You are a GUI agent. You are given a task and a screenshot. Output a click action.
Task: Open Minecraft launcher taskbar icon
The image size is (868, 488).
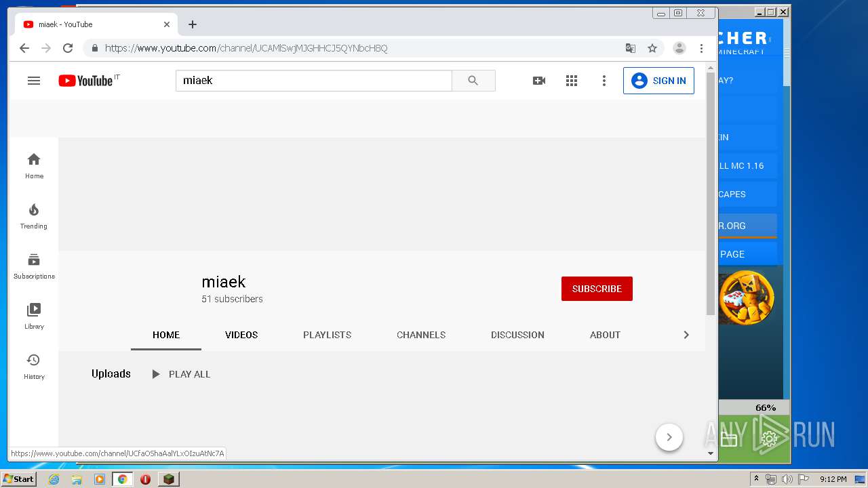(x=169, y=479)
